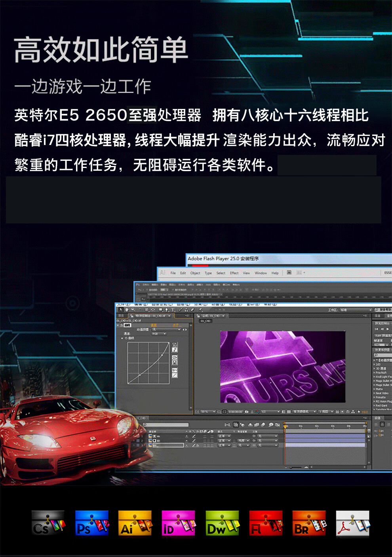
Task: Jump to first frame in the preview panel
Action: pyautogui.click(x=376, y=329)
